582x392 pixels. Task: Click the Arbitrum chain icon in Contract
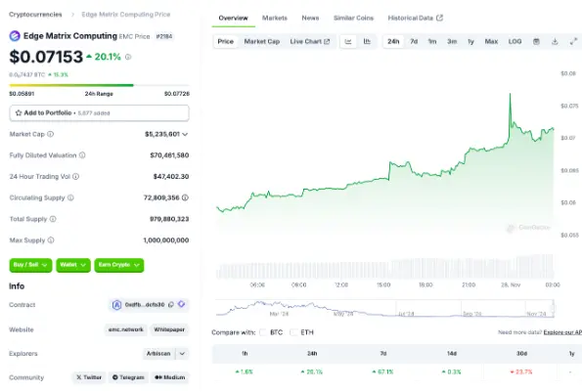tap(116, 305)
